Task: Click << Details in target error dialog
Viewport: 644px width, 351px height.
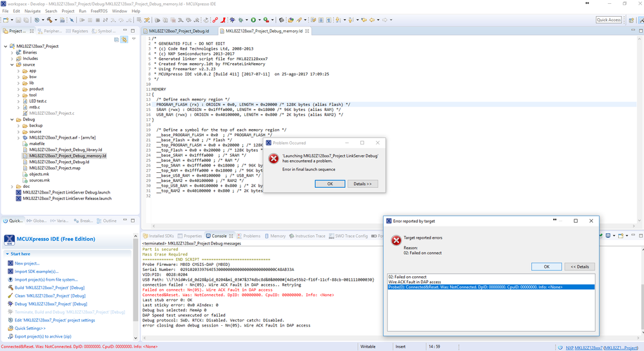Action: pos(580,266)
